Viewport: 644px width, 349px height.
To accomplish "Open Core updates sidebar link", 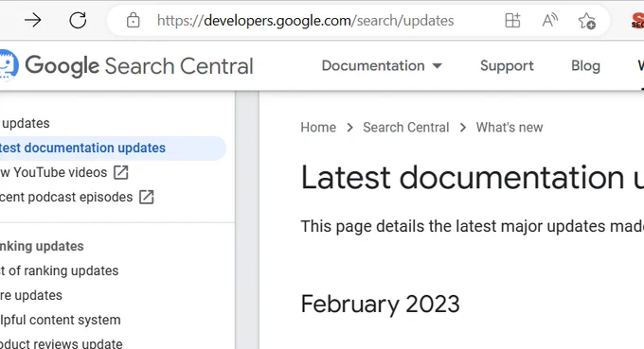I will tap(31, 295).
